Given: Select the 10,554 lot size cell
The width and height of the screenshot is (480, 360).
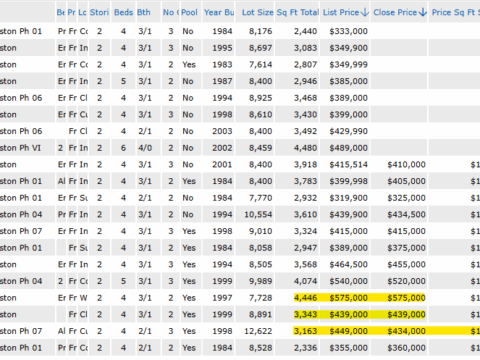Looking at the screenshot, I should (258, 214).
